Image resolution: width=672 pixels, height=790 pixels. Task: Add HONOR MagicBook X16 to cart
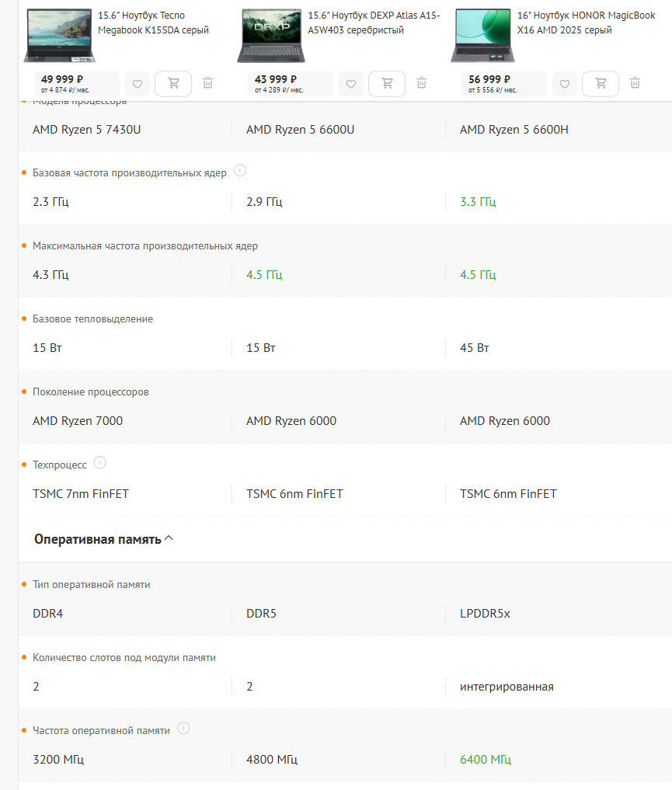pyautogui.click(x=601, y=84)
